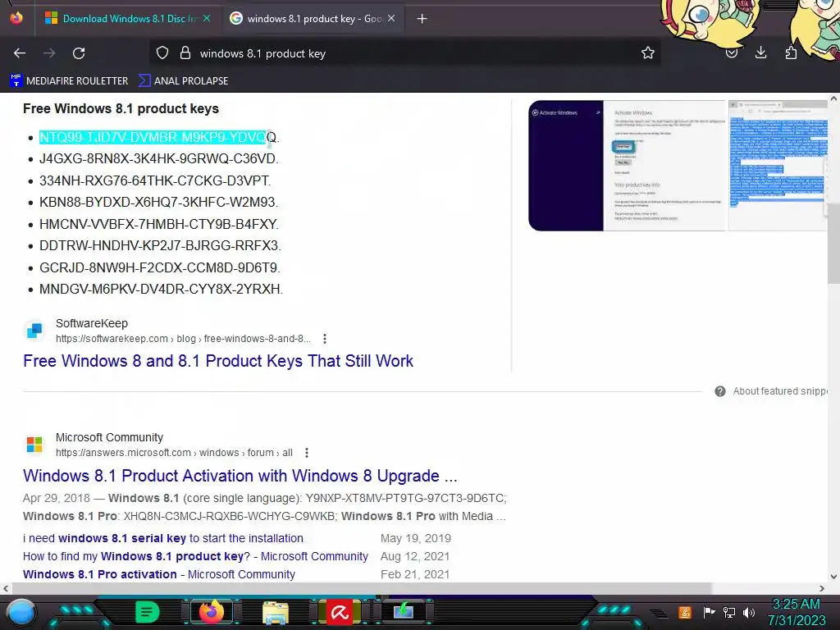Screen dimensions: 840x630
Task: Go back with the browser back arrow
Action: point(20,53)
